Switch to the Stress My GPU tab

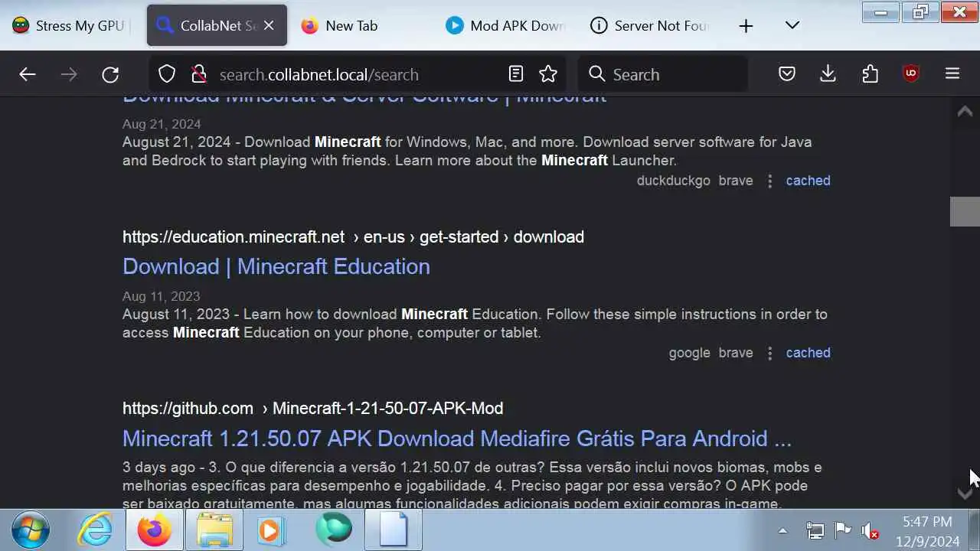[x=70, y=26]
